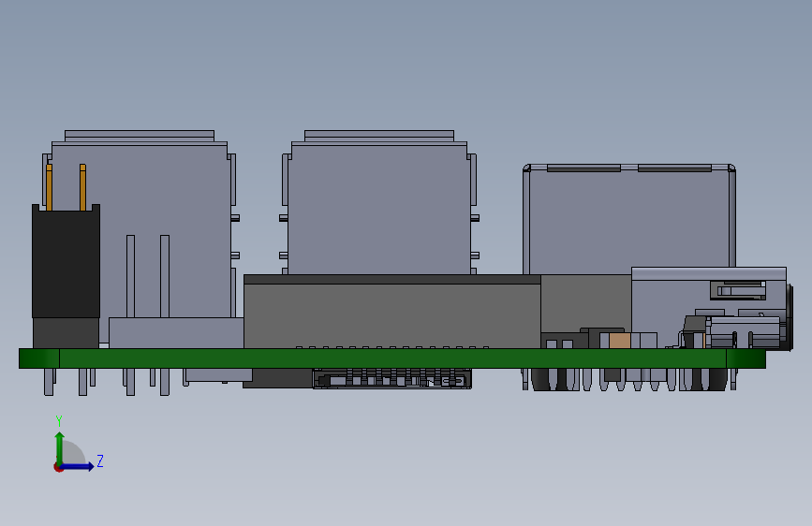Click the blue Z axis arrow of the triad

click(78, 466)
